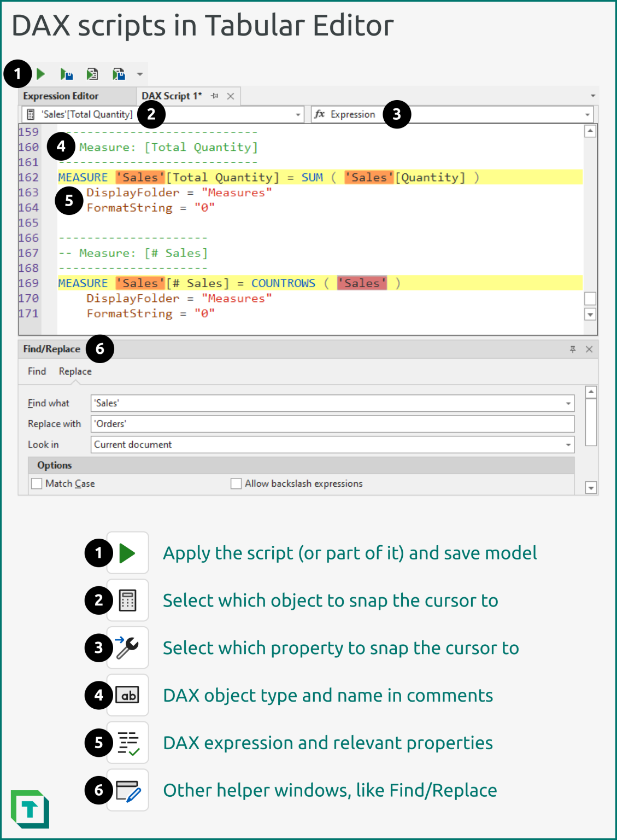617x840 pixels.
Task: Click the Tabular Editor logo at bottom left
Action: pos(31,809)
